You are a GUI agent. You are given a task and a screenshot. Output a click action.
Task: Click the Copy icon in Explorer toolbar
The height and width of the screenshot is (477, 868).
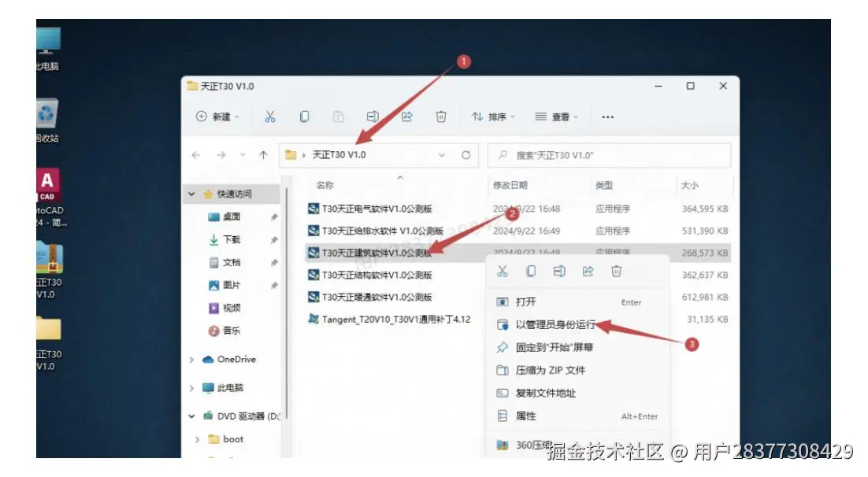point(304,116)
